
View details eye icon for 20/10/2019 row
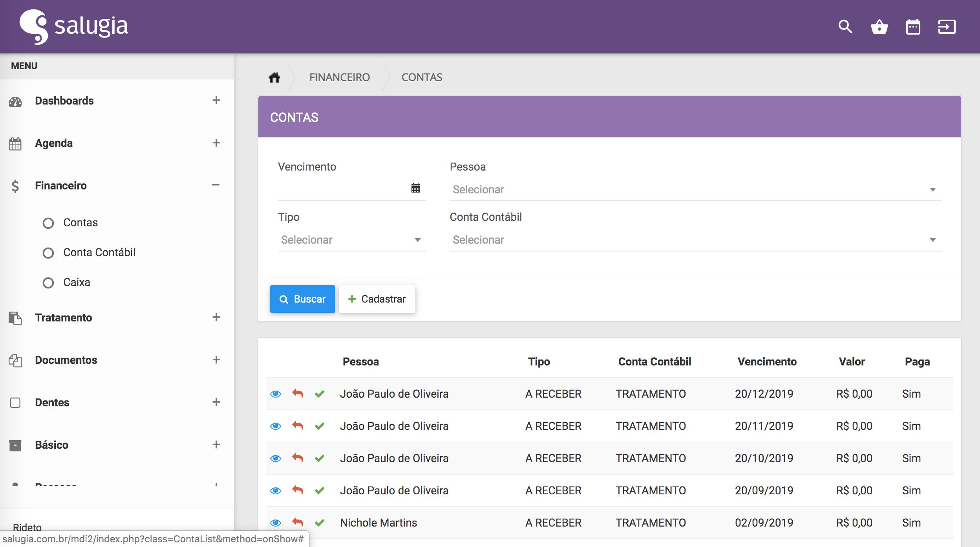coord(276,458)
